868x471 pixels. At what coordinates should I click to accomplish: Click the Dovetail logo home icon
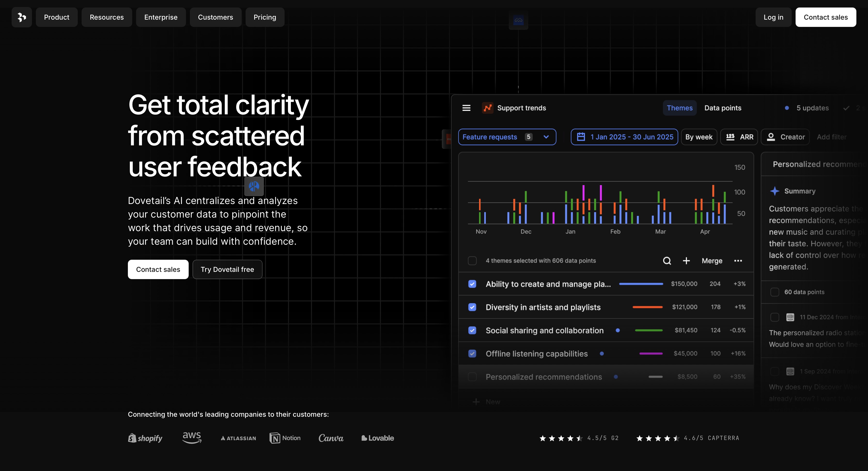pos(22,17)
